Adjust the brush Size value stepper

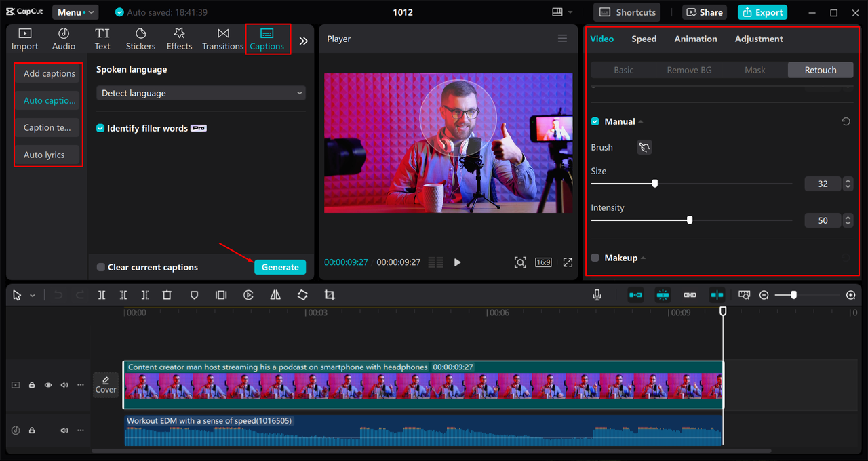(x=847, y=184)
